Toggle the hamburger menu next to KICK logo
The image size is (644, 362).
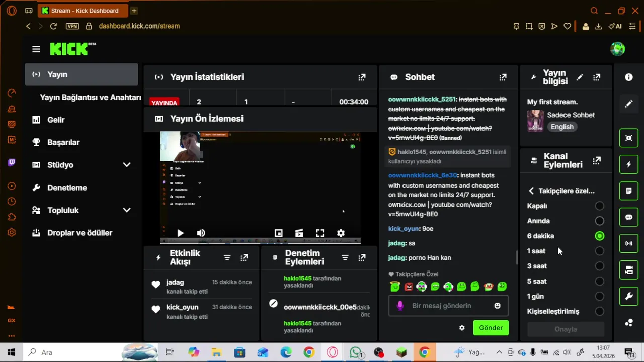pyautogui.click(x=36, y=49)
